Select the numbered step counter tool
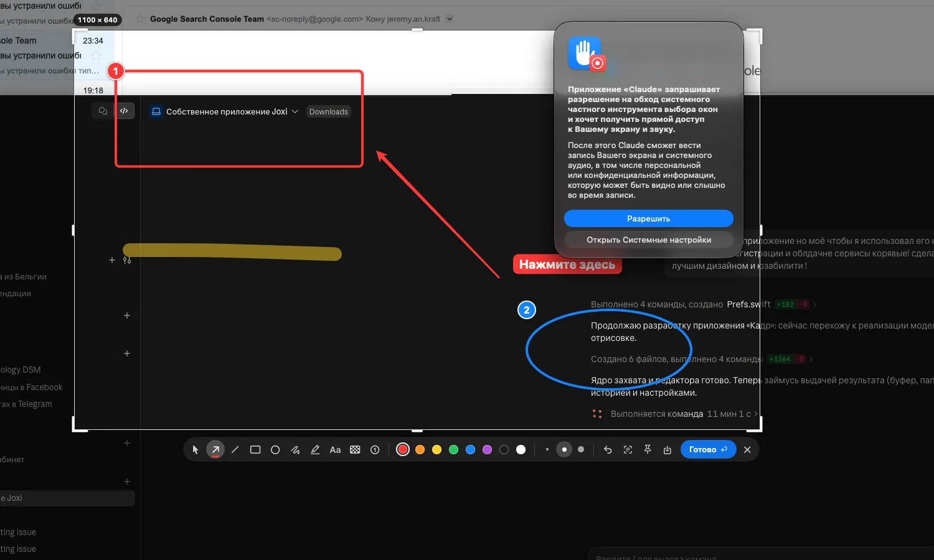Viewport: 934px width, 560px height. click(x=375, y=450)
